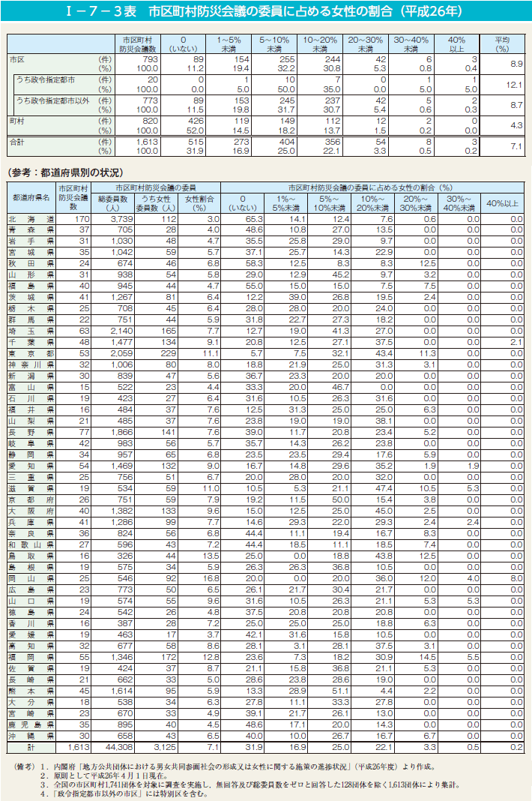Click the 'うち女性委員数(人)' column header
The width and height of the screenshot is (532, 801).
point(156,202)
